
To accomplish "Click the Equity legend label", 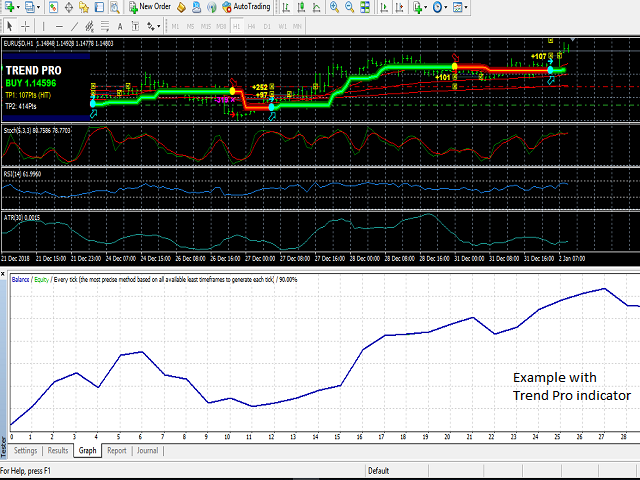I will tap(41, 280).
